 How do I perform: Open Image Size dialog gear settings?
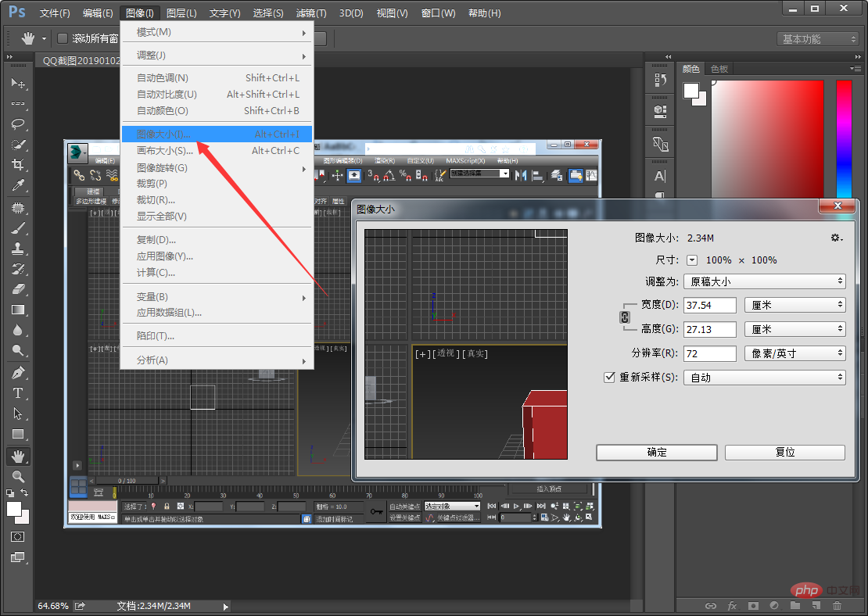coord(837,238)
